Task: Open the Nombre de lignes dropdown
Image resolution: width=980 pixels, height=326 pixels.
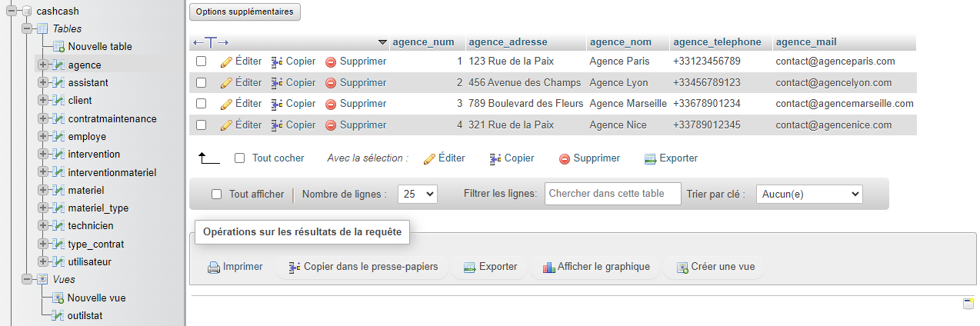Action: point(417,195)
